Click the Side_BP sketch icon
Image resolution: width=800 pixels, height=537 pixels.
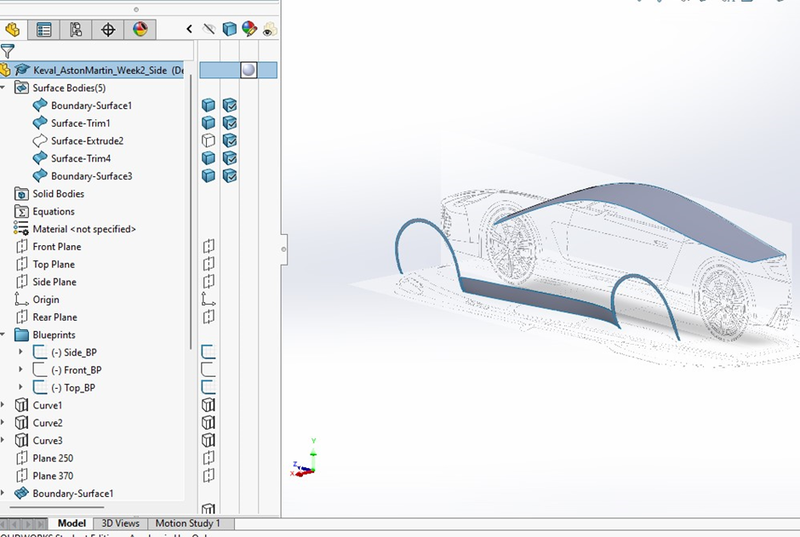click(40, 352)
